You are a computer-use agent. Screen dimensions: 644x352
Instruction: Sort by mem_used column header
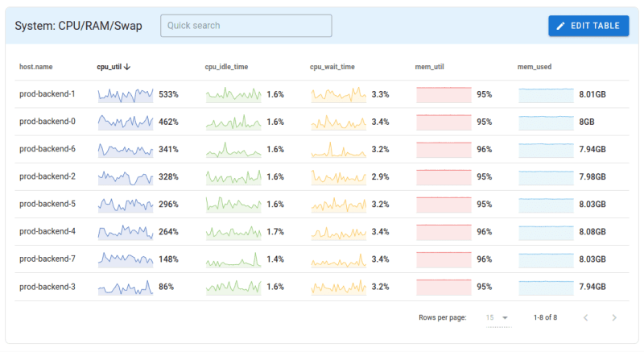tap(534, 67)
